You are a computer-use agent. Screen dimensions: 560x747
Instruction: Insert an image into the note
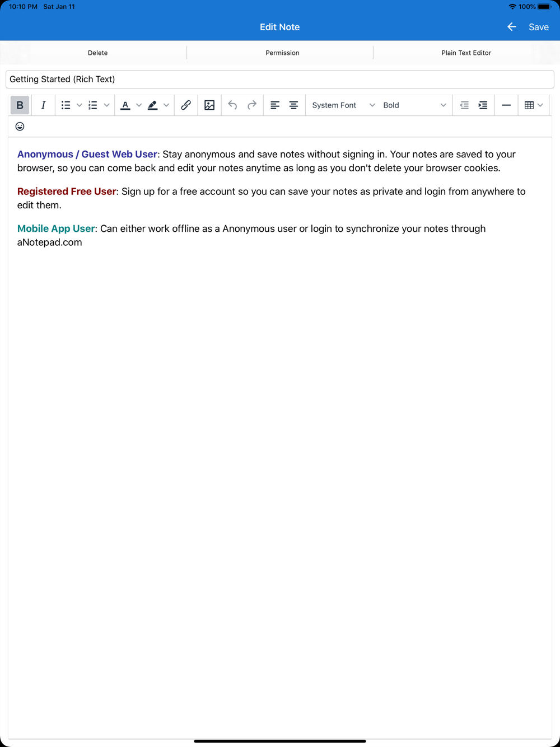(x=209, y=105)
